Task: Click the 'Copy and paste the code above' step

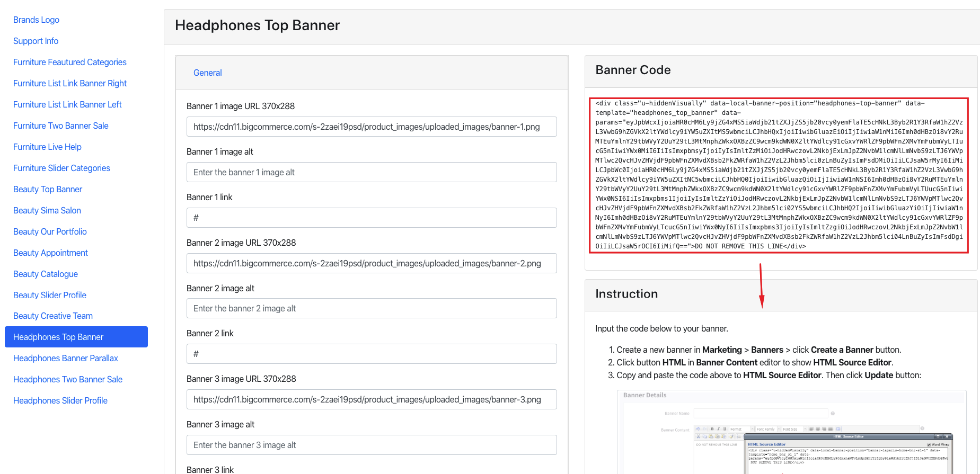Action: click(x=769, y=375)
